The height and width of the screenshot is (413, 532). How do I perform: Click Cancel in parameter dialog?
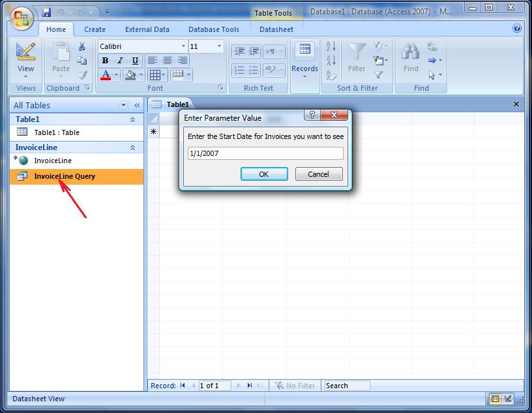click(319, 174)
